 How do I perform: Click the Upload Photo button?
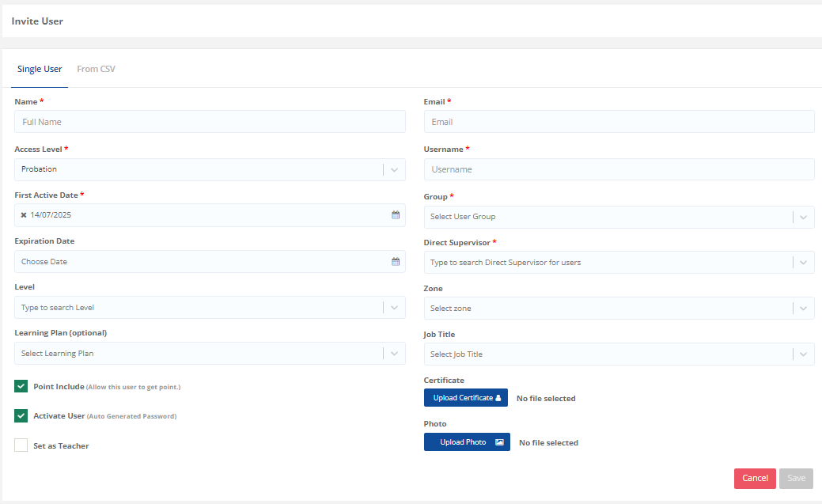[467, 442]
